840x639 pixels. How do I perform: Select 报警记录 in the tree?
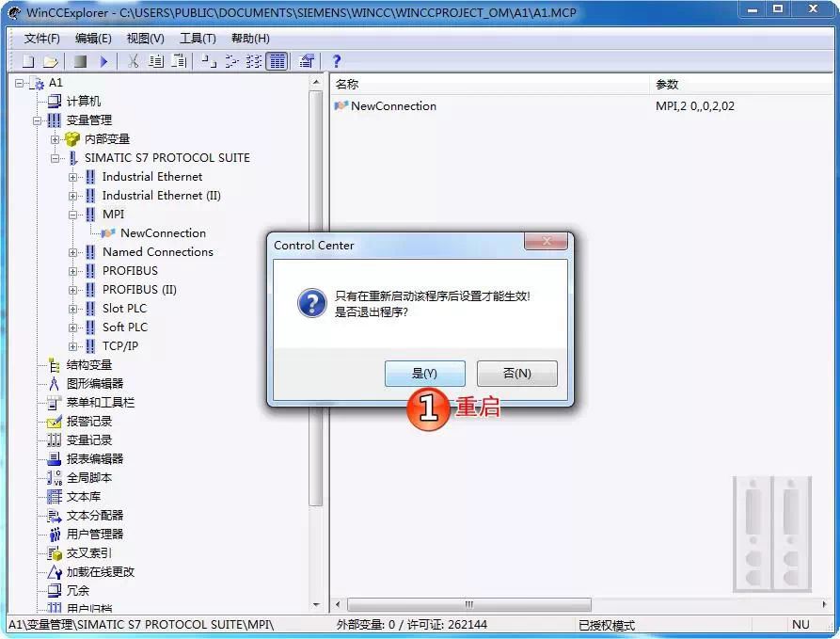tap(89, 422)
